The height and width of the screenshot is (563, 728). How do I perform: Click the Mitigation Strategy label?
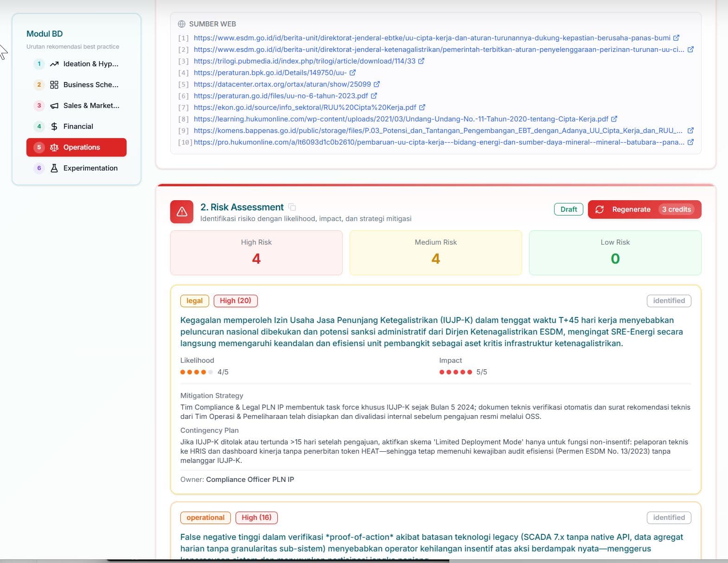(211, 396)
